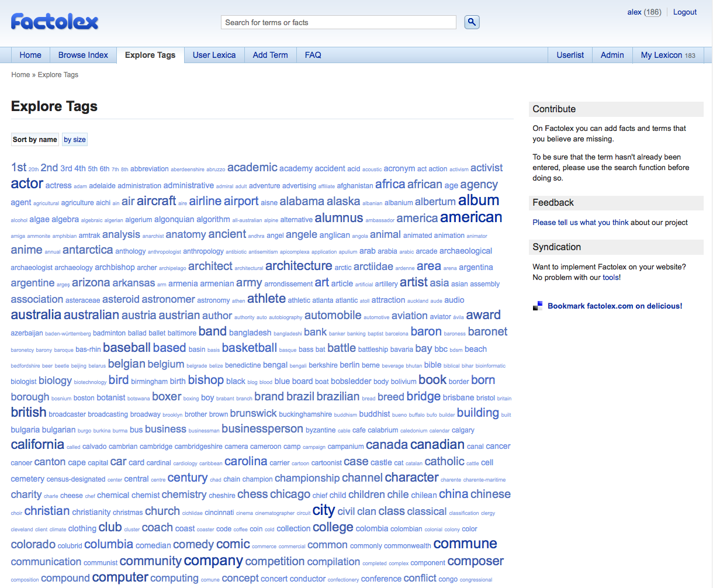Viewport: 713px width, 588px height.
Task: Open the syndication tools link
Action: pos(611,277)
